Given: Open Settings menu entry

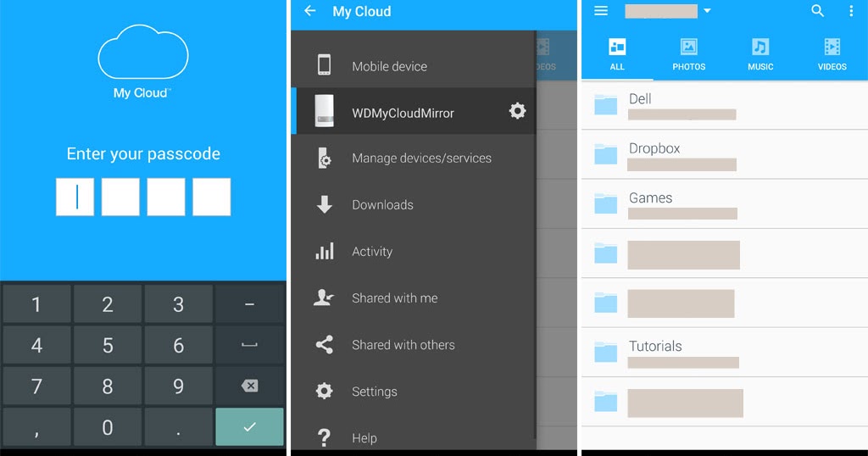Looking at the screenshot, I should pyautogui.click(x=413, y=392).
